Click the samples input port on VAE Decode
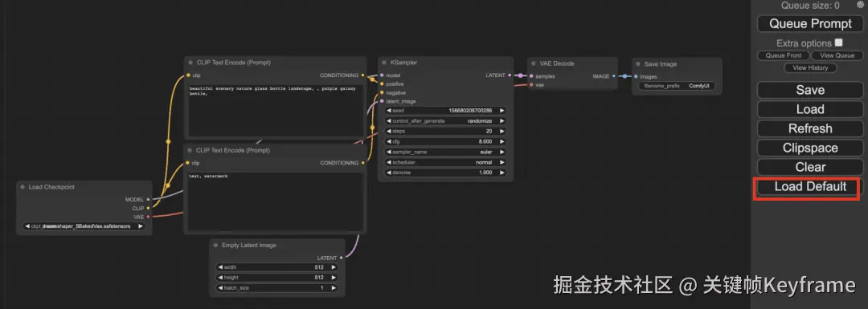The image size is (868, 309). click(x=531, y=76)
